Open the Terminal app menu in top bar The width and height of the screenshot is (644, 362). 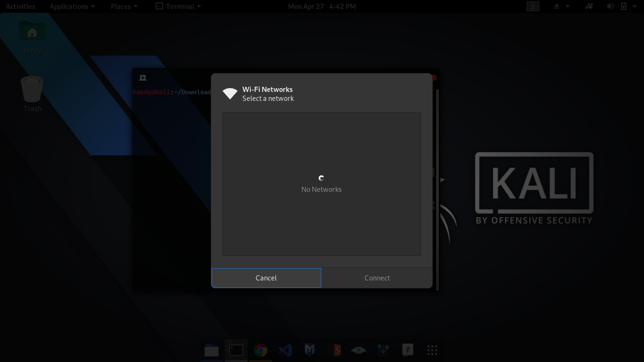pyautogui.click(x=179, y=6)
